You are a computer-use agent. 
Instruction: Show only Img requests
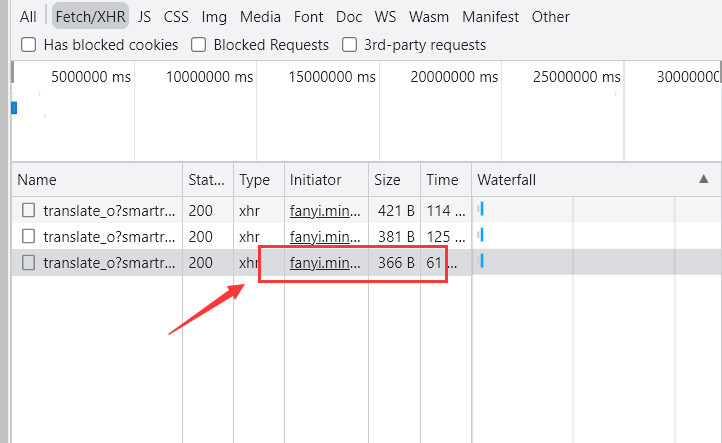(x=214, y=17)
